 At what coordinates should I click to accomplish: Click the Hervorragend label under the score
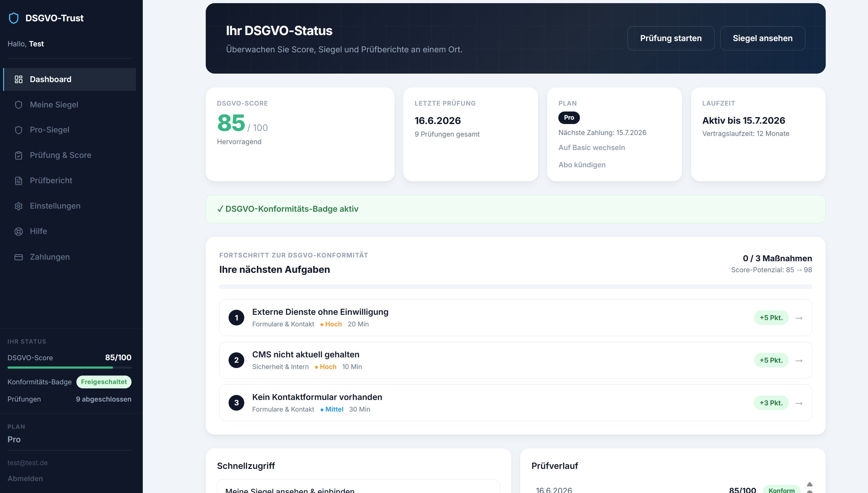coord(239,142)
